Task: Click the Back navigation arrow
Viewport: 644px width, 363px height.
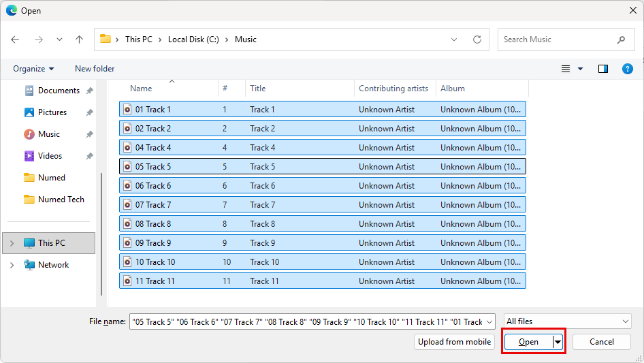Action: pos(16,40)
